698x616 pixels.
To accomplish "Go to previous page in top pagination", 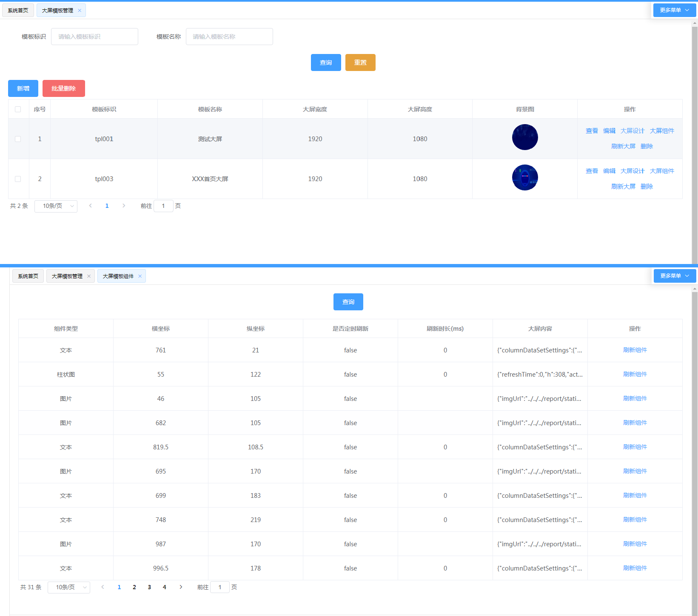I will click(x=90, y=206).
